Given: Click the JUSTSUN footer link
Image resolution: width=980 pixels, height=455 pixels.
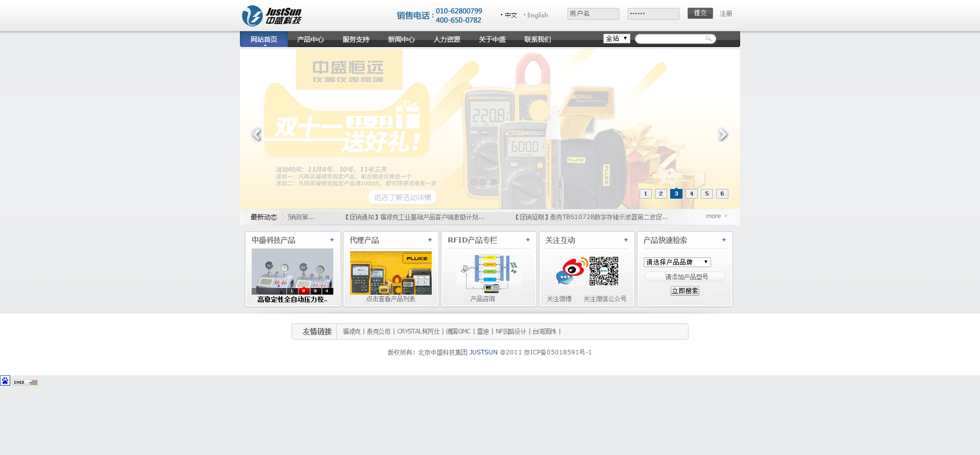Looking at the screenshot, I should [483, 352].
